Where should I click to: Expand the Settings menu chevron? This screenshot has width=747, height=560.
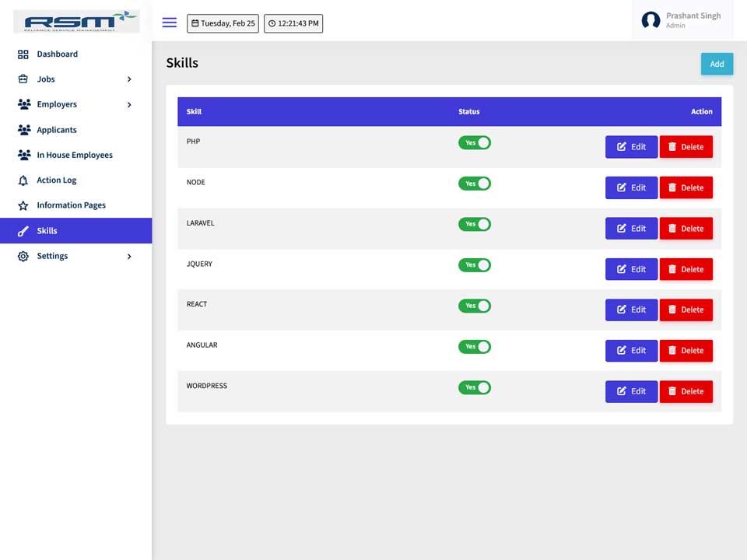point(129,256)
